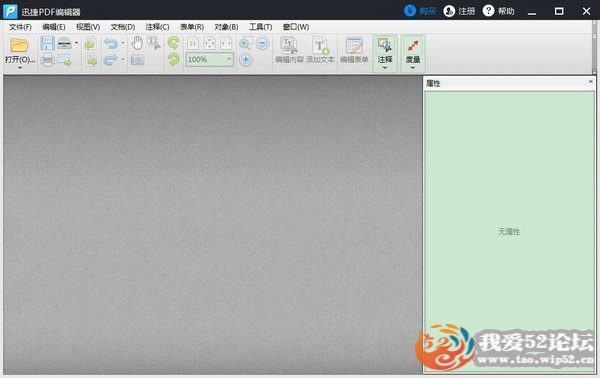Click the Save floppy disk icon

click(47, 43)
